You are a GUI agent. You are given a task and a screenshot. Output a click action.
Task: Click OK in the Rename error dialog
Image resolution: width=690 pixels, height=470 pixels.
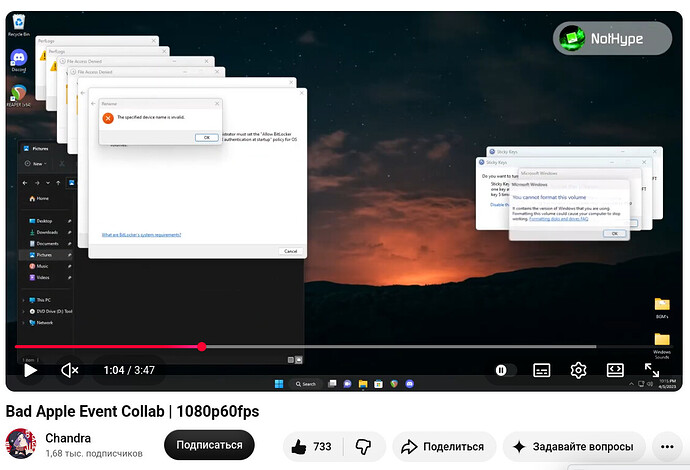tap(206, 137)
